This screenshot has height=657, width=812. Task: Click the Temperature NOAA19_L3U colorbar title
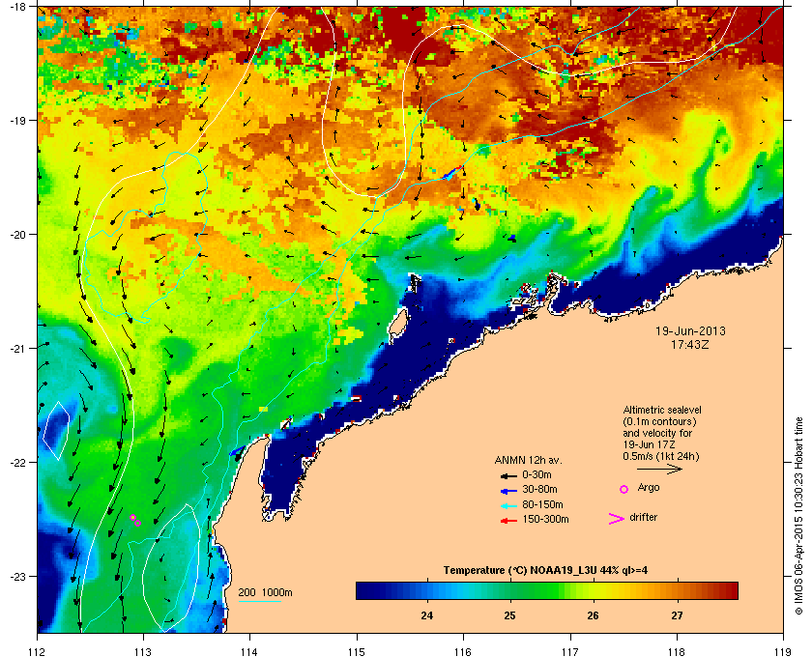545,570
